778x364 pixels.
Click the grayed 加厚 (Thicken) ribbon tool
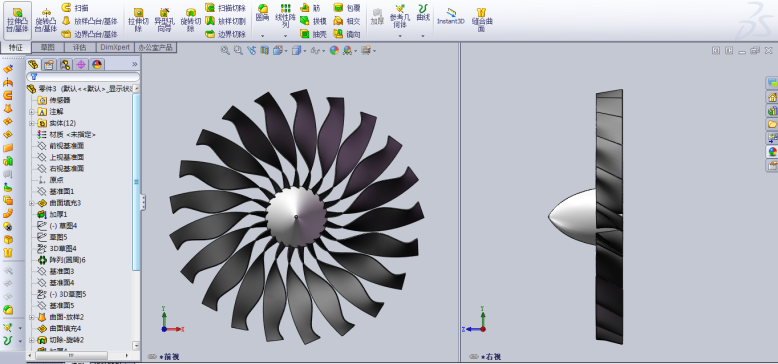coord(377,16)
